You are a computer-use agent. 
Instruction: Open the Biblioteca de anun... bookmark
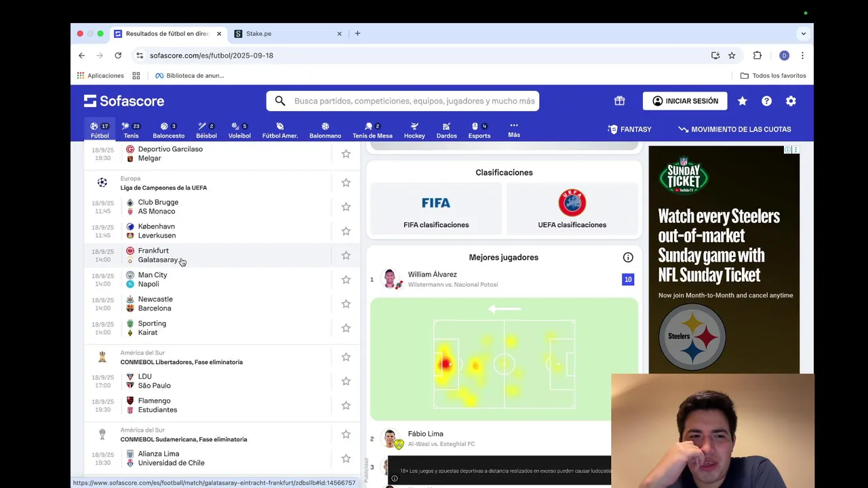tap(190, 76)
